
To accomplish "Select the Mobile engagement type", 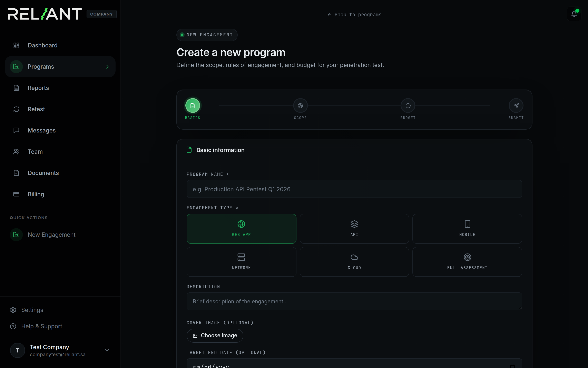I will point(467,229).
